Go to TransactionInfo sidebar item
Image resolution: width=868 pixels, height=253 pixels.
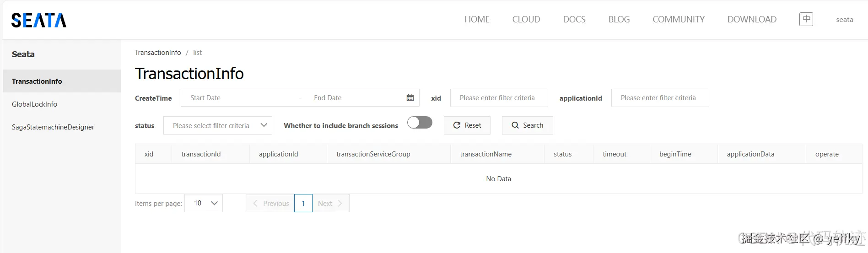pyautogui.click(x=37, y=81)
